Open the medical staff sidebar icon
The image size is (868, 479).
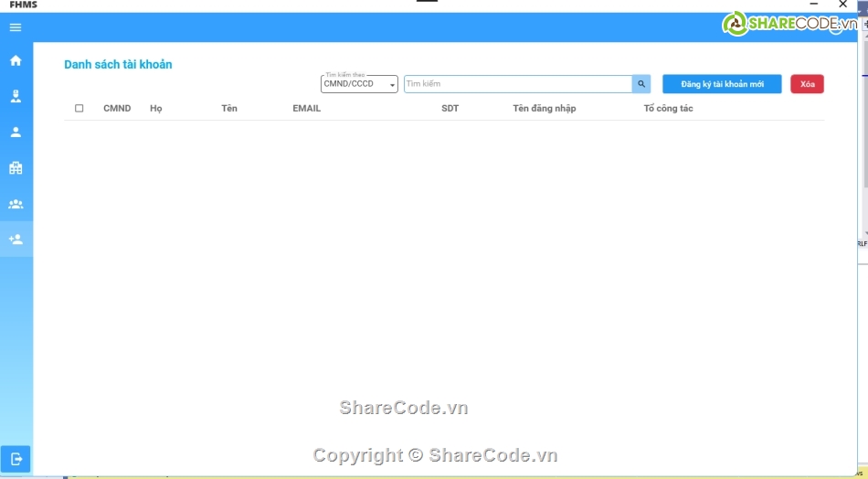point(16,96)
